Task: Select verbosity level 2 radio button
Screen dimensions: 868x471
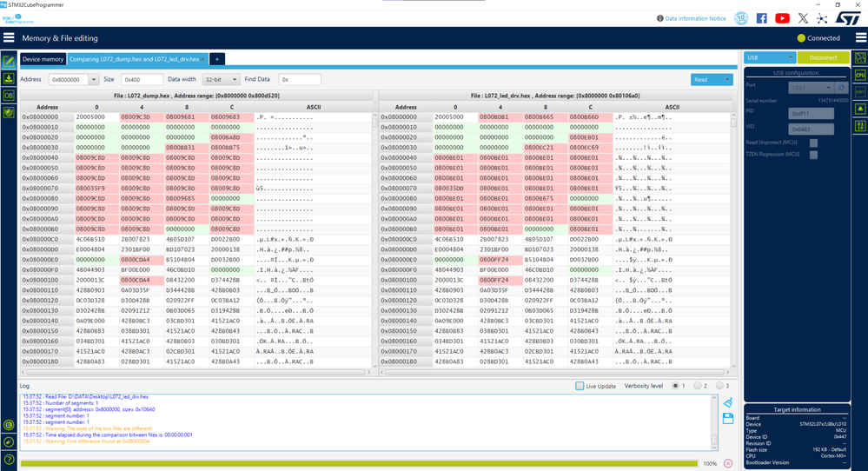Action: 698,386
